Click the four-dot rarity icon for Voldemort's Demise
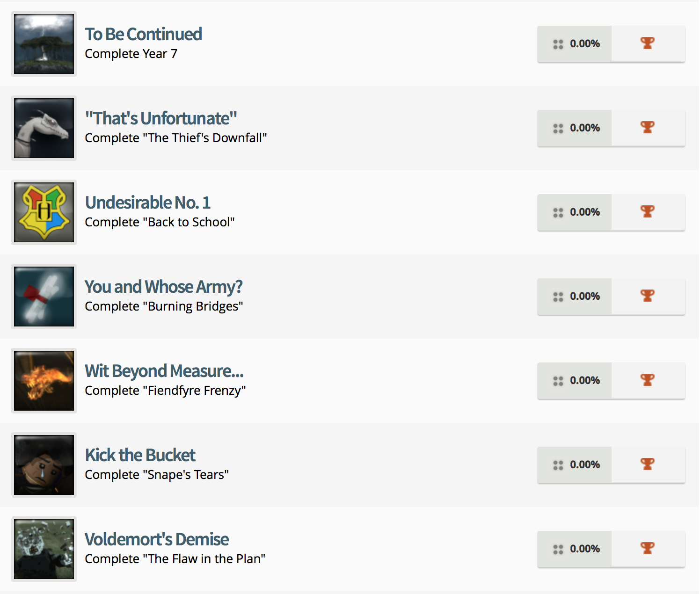Viewport: 700px width, 594px height. [558, 549]
